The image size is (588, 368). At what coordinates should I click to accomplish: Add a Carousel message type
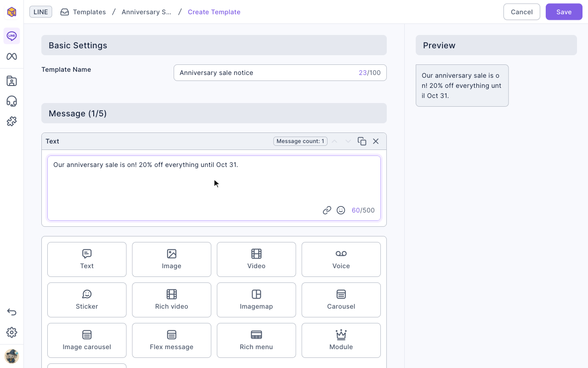(341, 300)
